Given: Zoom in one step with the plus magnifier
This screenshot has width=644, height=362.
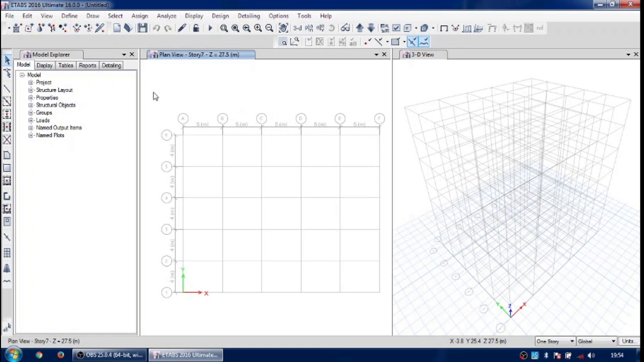Looking at the screenshot, I should 258,28.
